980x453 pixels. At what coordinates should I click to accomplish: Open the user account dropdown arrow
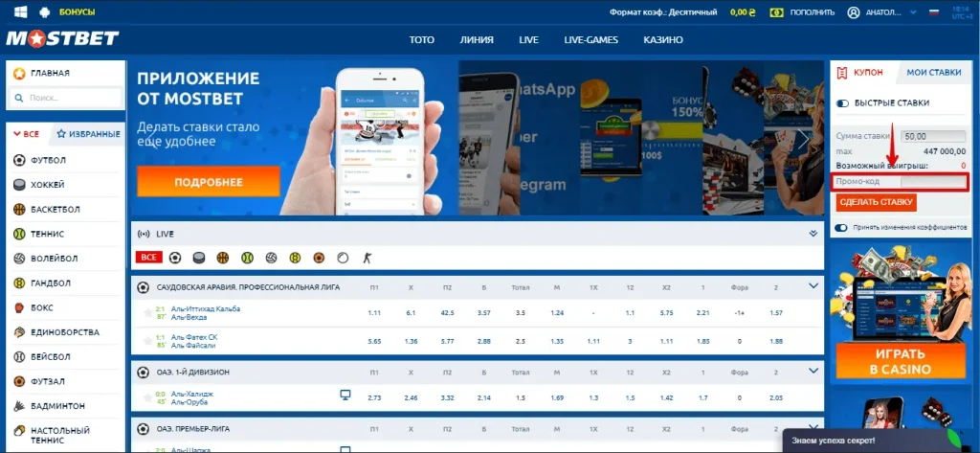[x=913, y=11]
